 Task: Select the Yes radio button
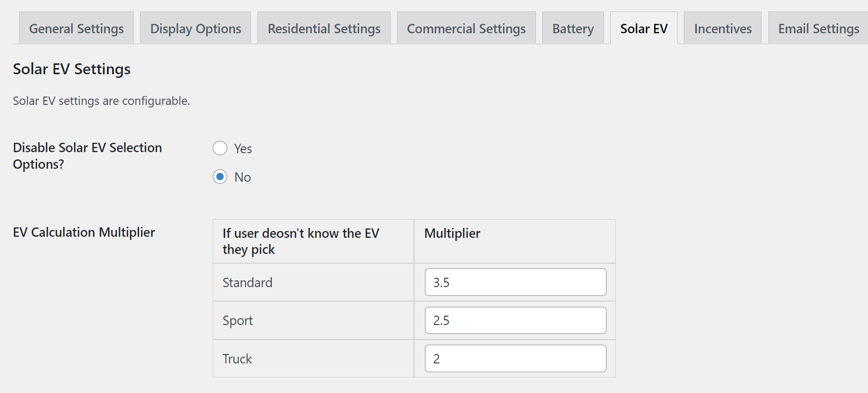(220, 148)
